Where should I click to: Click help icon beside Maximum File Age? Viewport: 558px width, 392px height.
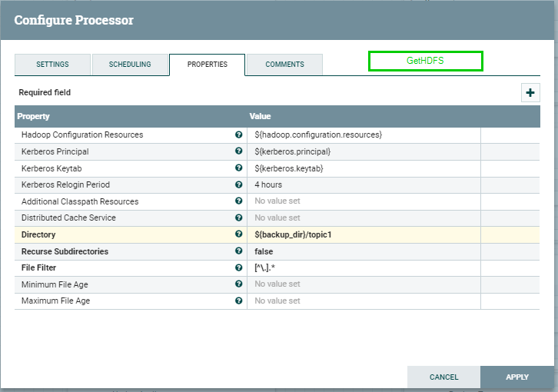(x=238, y=301)
